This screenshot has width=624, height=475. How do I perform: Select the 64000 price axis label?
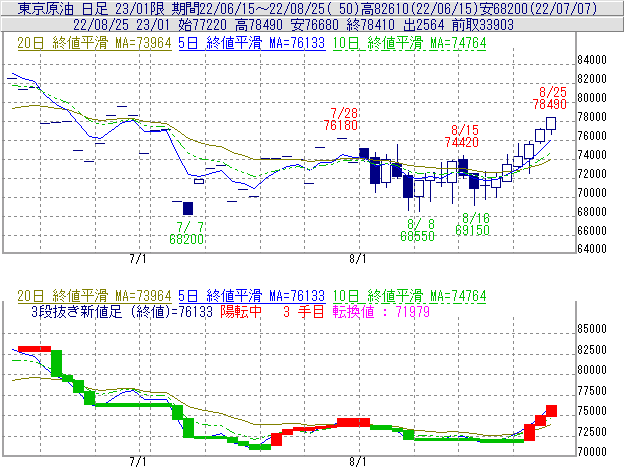[x=592, y=249]
